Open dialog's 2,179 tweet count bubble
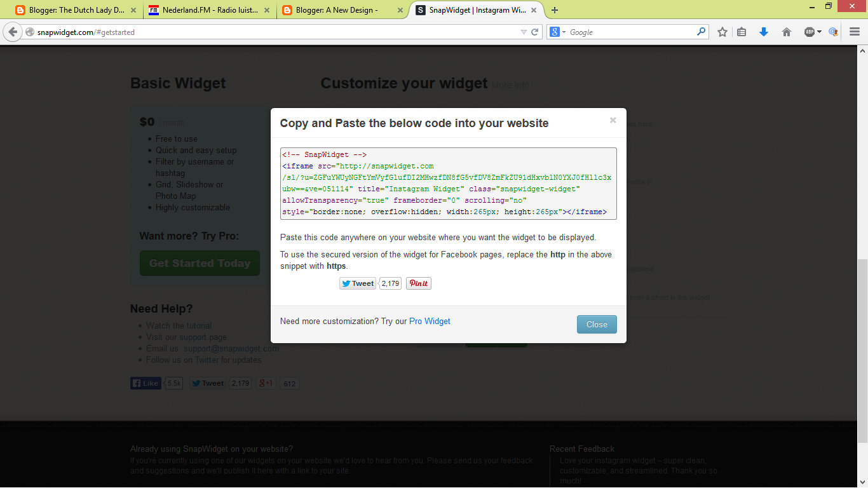The width and height of the screenshot is (868, 488). (390, 283)
